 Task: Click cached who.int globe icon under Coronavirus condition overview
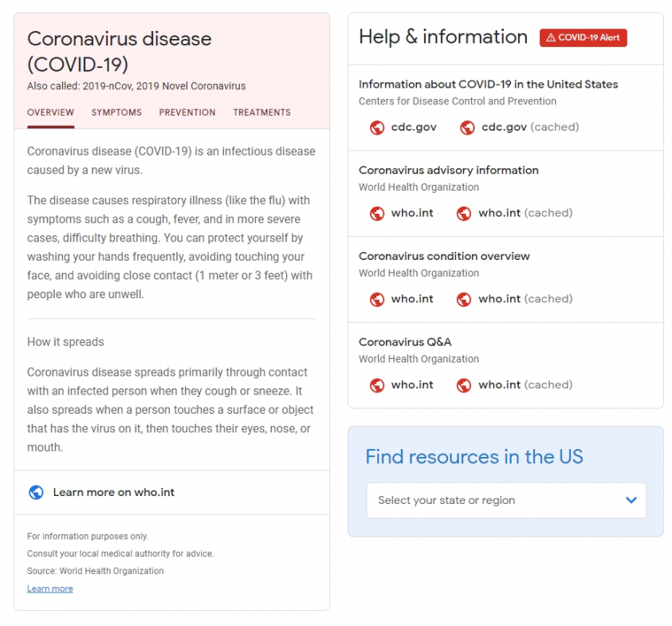464,300
